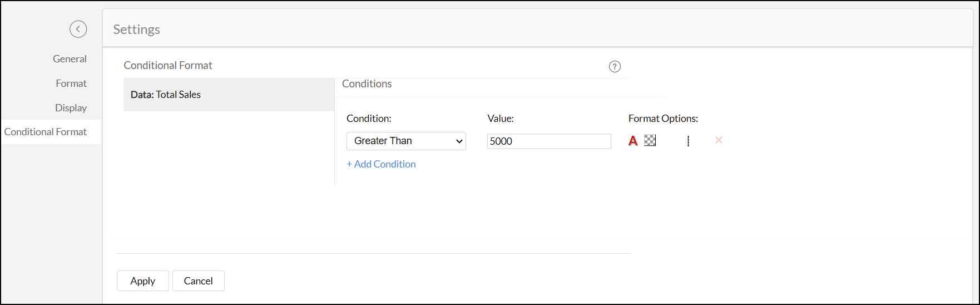Screen dimensions: 980x305
Task: Select the Data: Total Sales entry
Action: click(166, 95)
